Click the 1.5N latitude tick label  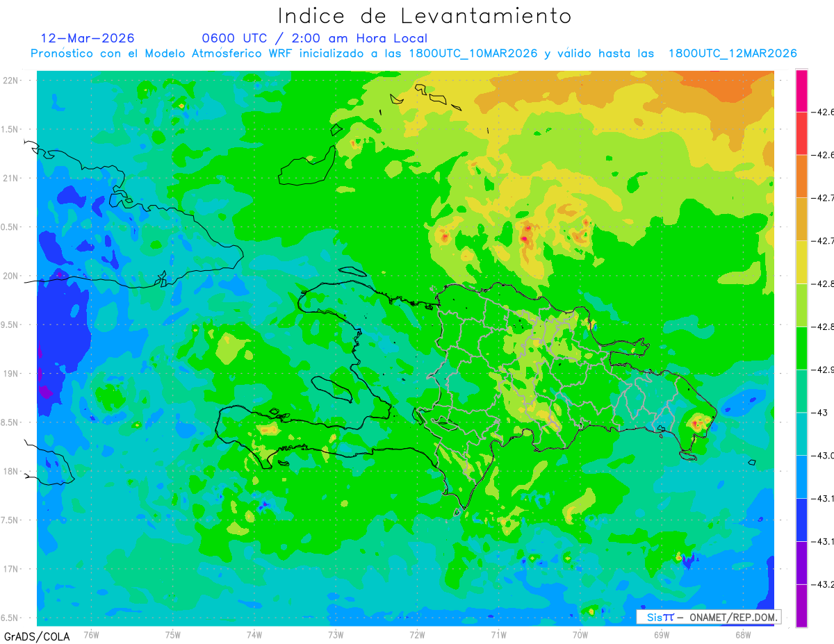click(10, 129)
